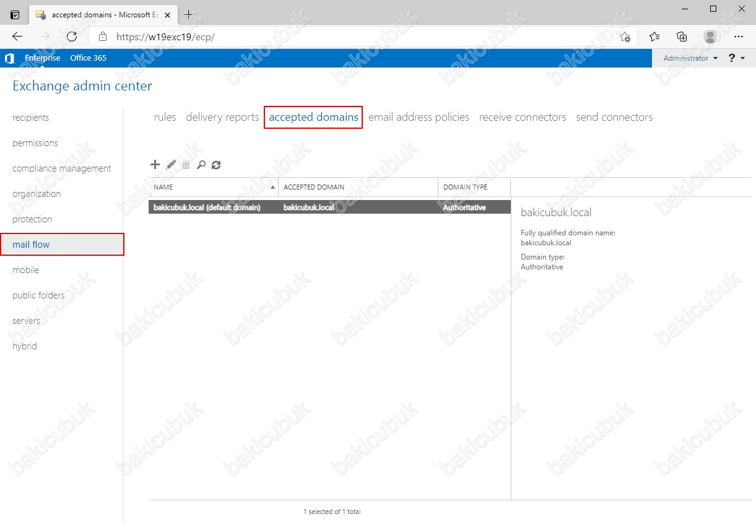
Task: Add this page to favorites star icon
Action: 625,37
